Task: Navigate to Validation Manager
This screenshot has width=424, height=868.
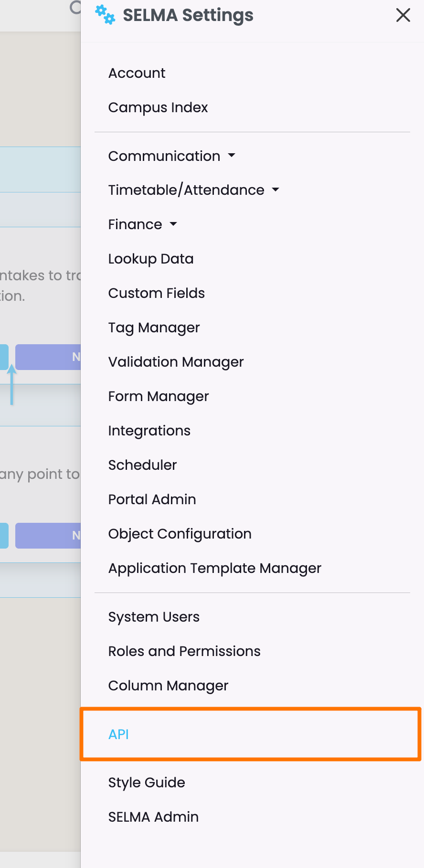Action: 176,362
